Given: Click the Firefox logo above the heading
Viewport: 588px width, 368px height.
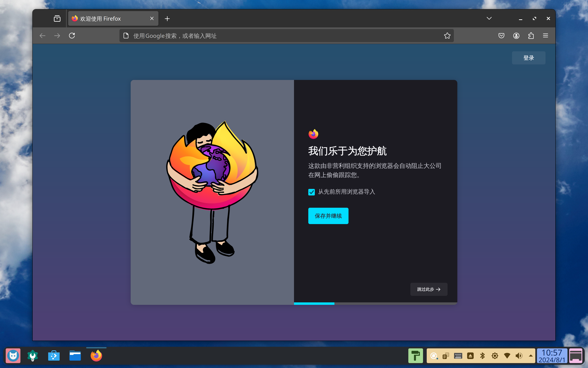Looking at the screenshot, I should [313, 134].
